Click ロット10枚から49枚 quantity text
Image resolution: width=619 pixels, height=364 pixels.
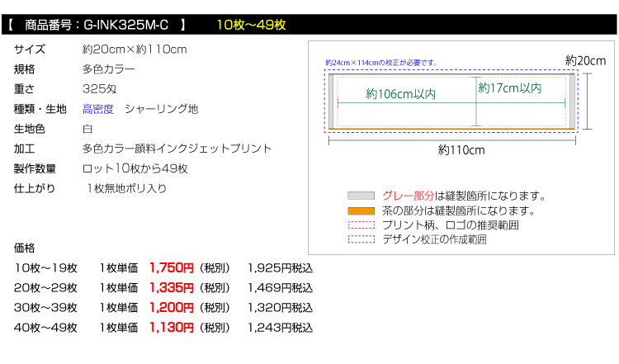pos(135,168)
